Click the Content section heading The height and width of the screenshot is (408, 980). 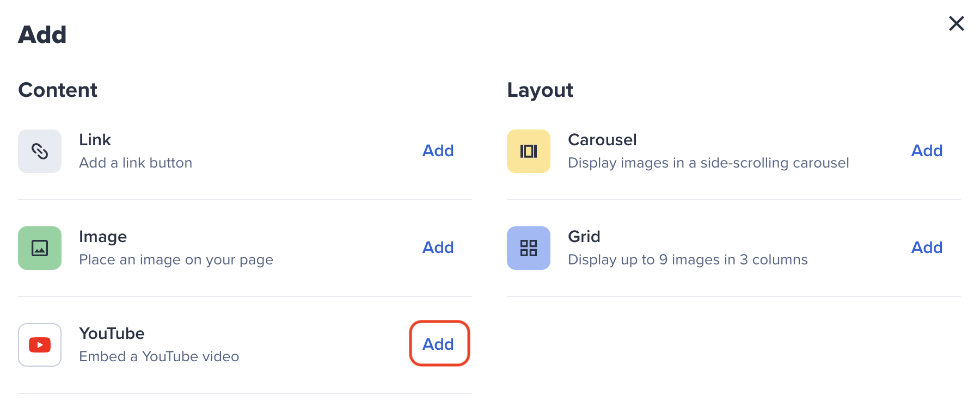pyautogui.click(x=58, y=90)
